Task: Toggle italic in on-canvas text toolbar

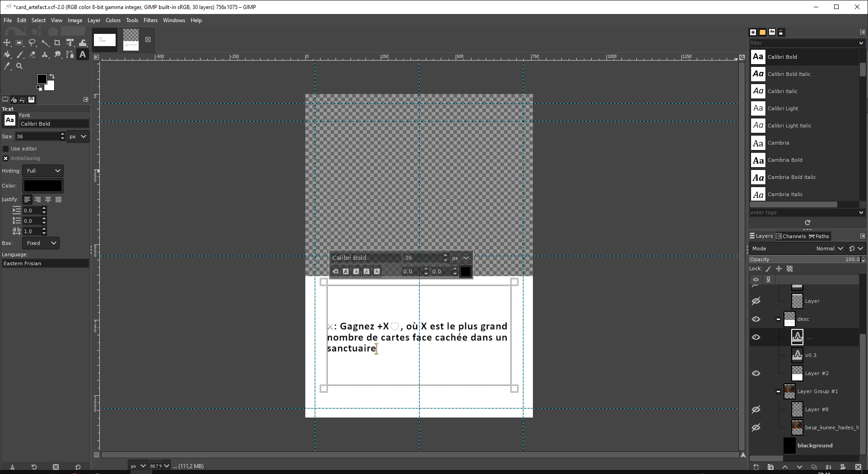Action: pyautogui.click(x=356, y=272)
